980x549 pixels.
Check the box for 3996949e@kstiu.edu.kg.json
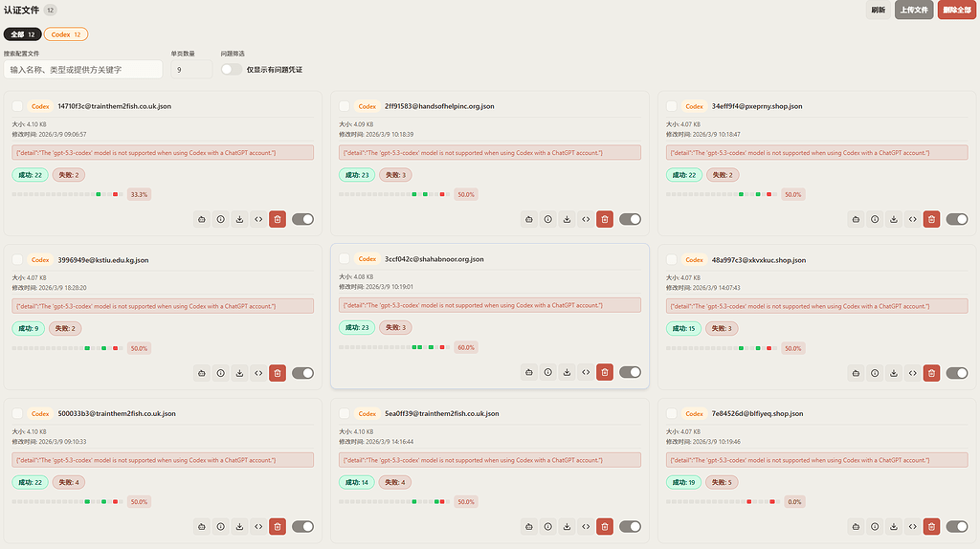coord(17,260)
